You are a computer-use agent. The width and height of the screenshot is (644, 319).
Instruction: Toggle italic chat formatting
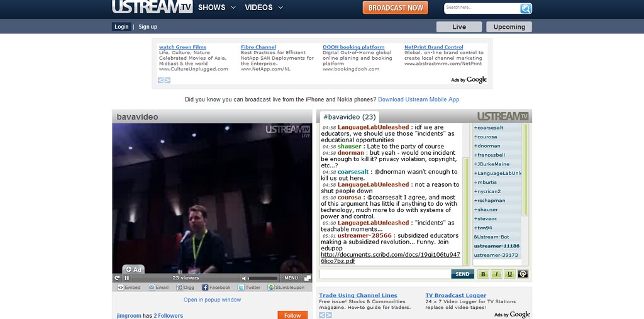(x=496, y=274)
